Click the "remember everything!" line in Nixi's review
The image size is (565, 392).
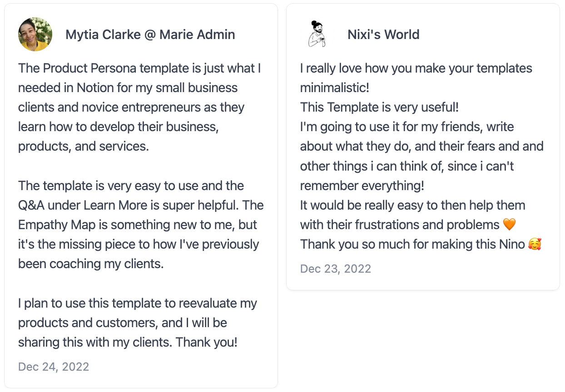point(362,186)
